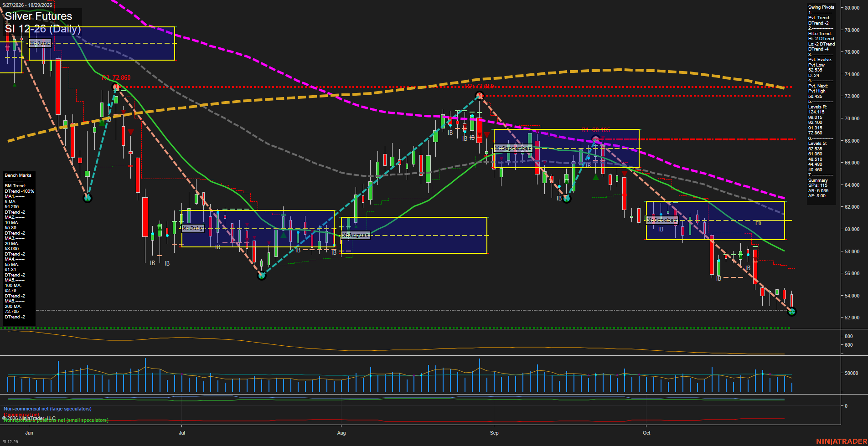Viewport: 868px width, 446px height.
Task: Click the R3 72.860 swing high pivot circle
Action: [x=116, y=87]
